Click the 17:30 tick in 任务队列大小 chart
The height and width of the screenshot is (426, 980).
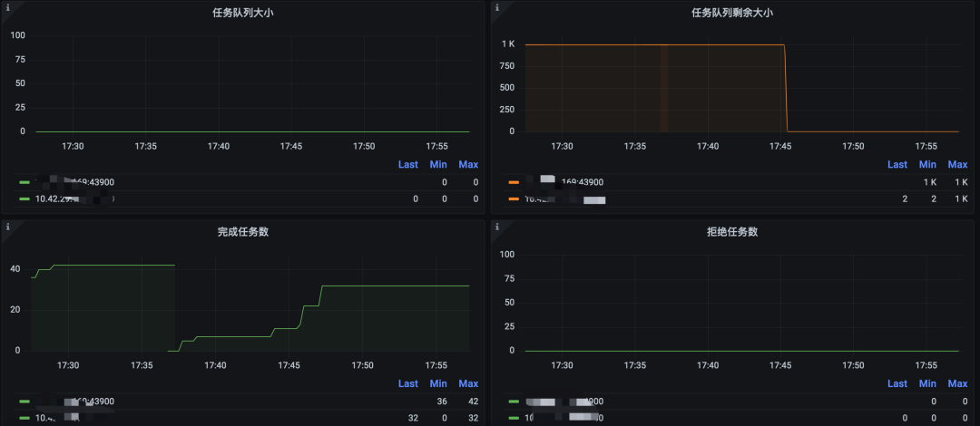(x=73, y=146)
